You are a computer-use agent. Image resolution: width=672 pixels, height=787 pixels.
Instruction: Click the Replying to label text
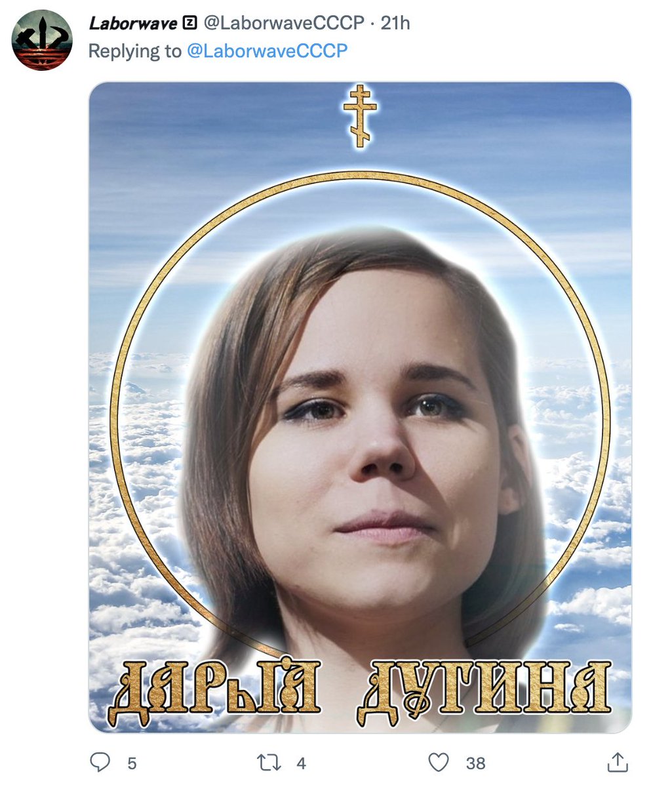click(x=135, y=51)
